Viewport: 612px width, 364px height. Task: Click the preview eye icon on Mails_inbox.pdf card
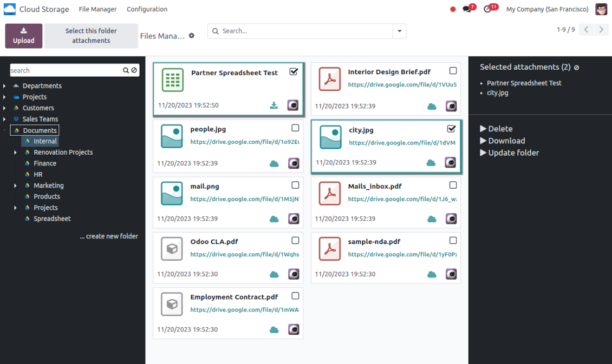(451, 219)
